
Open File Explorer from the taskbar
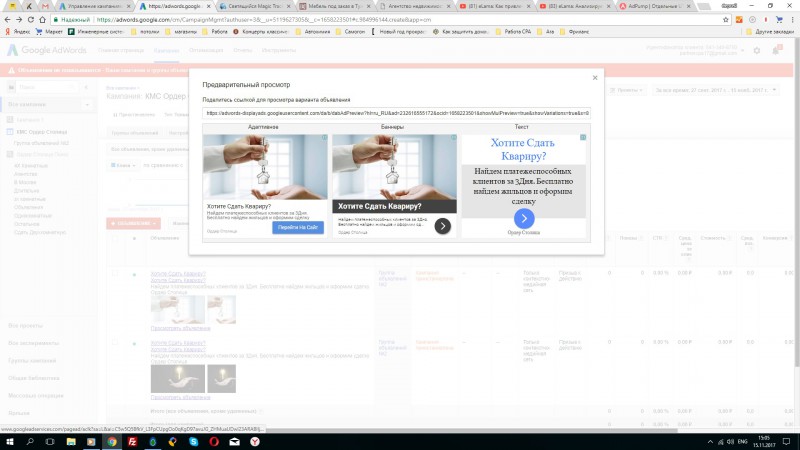click(x=71, y=442)
